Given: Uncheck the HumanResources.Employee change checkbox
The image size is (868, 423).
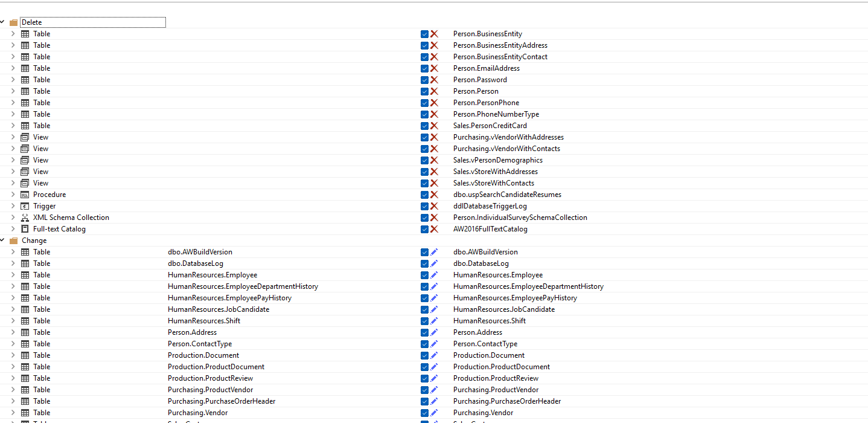Looking at the screenshot, I should (x=424, y=275).
